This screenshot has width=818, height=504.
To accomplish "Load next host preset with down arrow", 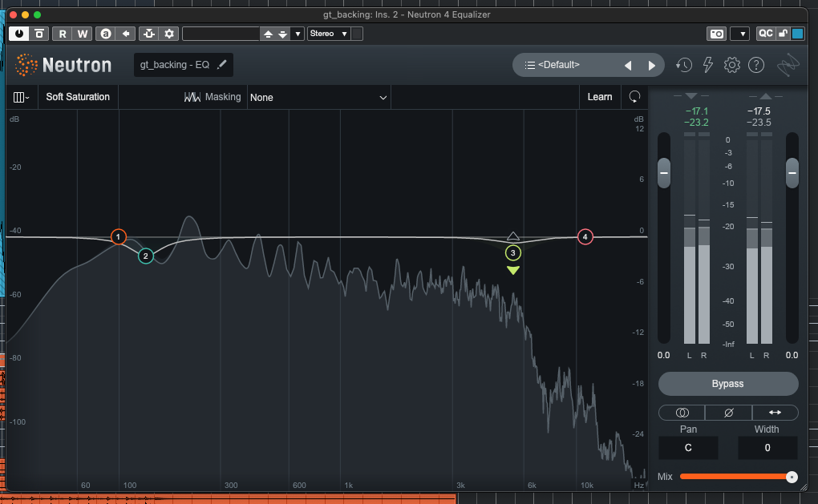I will [282, 34].
